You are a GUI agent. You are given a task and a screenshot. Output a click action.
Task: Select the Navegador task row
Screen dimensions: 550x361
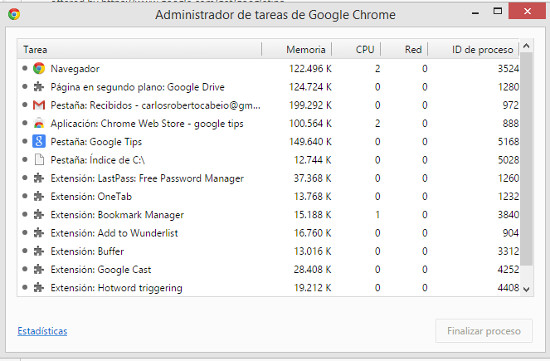268,68
